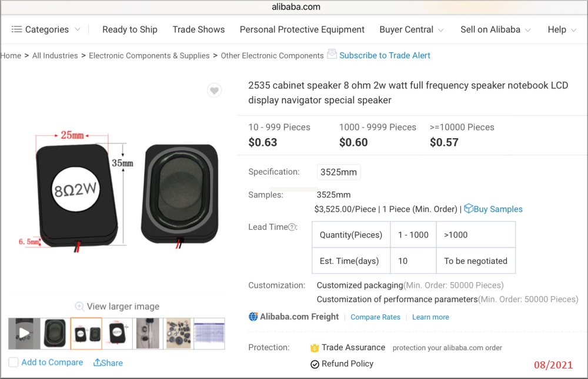Expand the Categories dropdown

pyautogui.click(x=46, y=29)
